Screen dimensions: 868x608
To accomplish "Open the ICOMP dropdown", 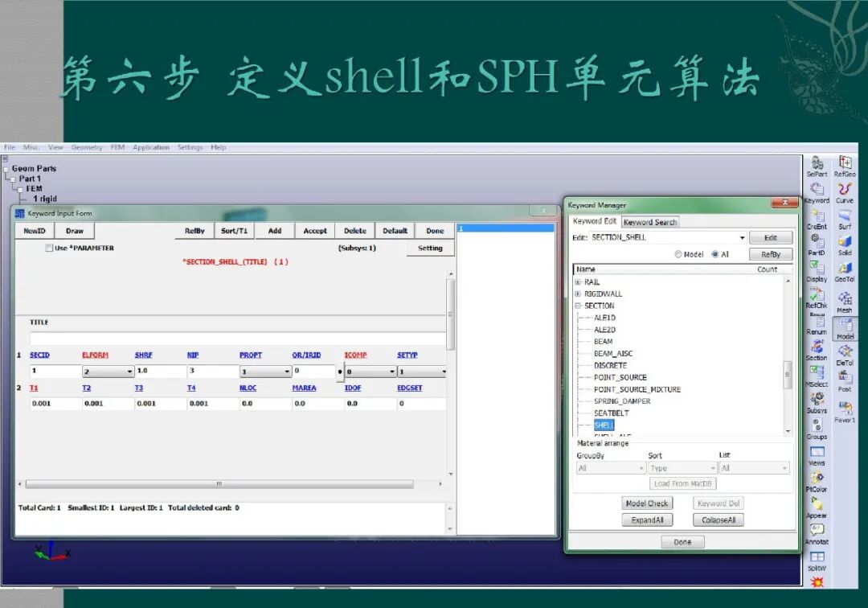I will pyautogui.click(x=371, y=371).
